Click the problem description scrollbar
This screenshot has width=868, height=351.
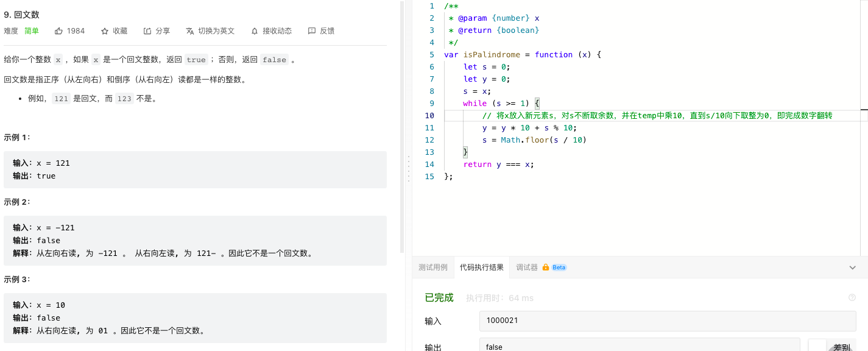click(402, 127)
